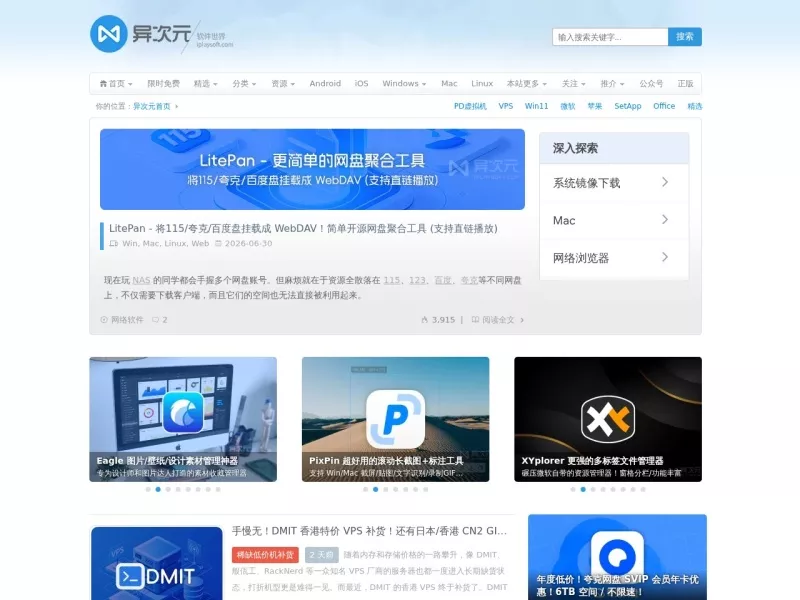Select the first dot under XYplorer carousel

coord(573,489)
